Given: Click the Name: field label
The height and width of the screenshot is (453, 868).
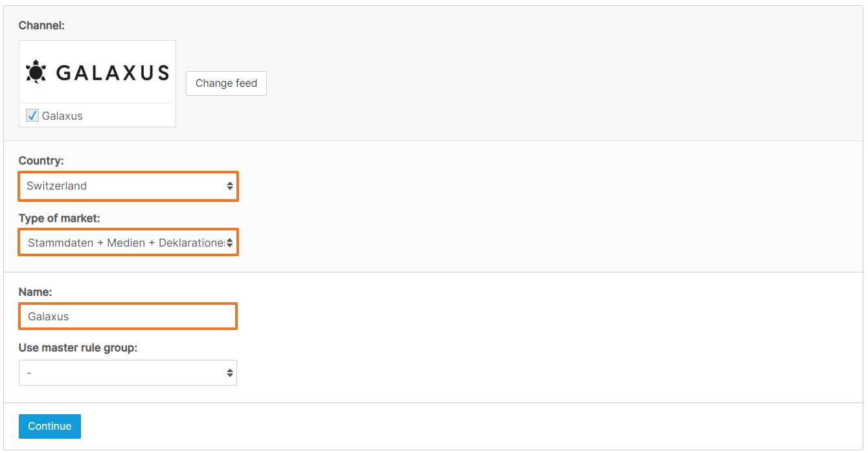Looking at the screenshot, I should pos(36,293).
